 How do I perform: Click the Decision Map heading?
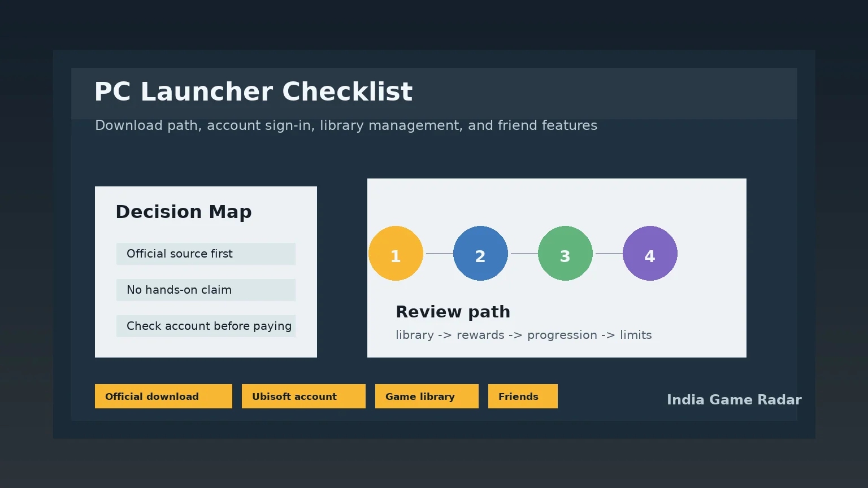184,212
